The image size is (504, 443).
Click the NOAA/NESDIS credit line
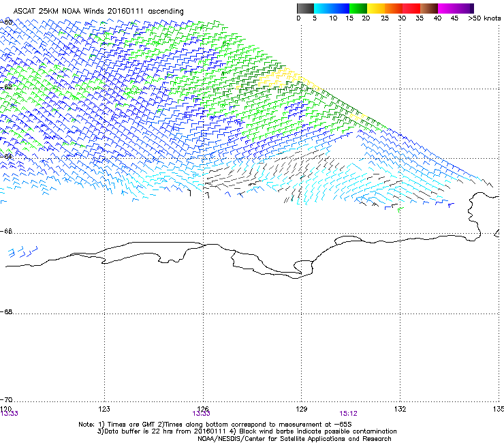pyautogui.click(x=294, y=439)
